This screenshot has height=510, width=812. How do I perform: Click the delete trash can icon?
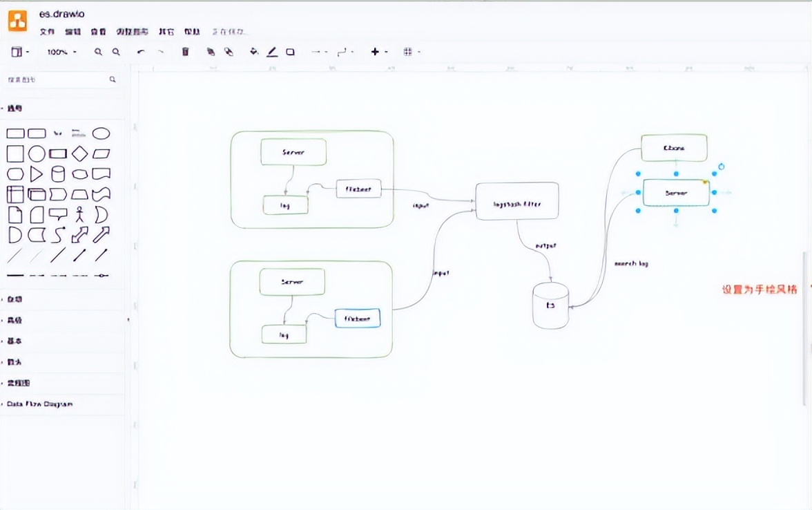click(x=185, y=52)
